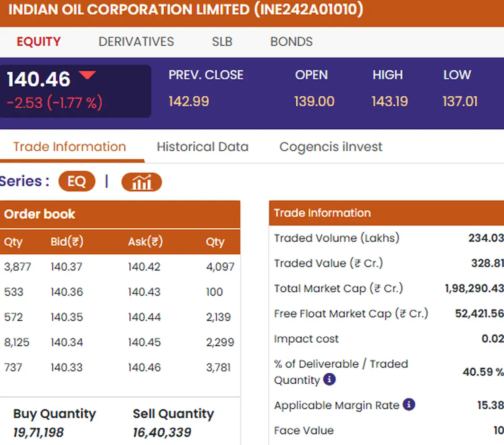Click the OPEN value 139.00
Image resolution: width=504 pixels, height=445 pixels.
coord(314,101)
